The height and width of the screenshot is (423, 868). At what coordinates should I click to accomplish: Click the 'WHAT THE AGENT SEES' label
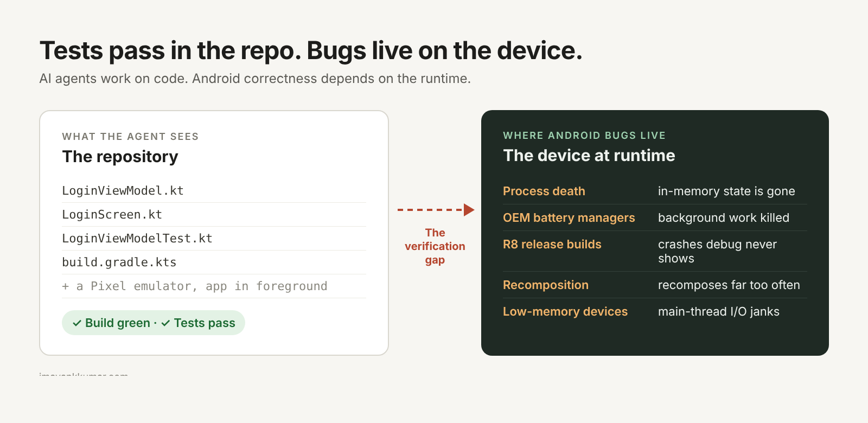(130, 137)
